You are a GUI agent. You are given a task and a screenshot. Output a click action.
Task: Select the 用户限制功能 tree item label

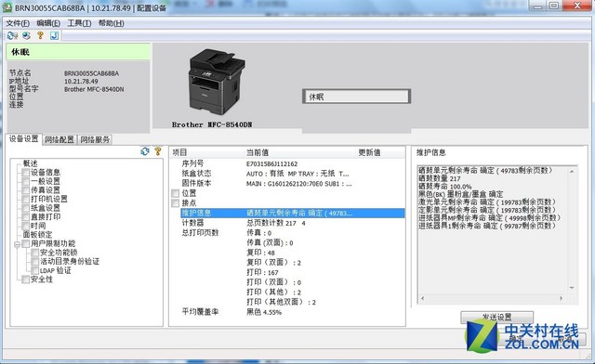coord(53,243)
